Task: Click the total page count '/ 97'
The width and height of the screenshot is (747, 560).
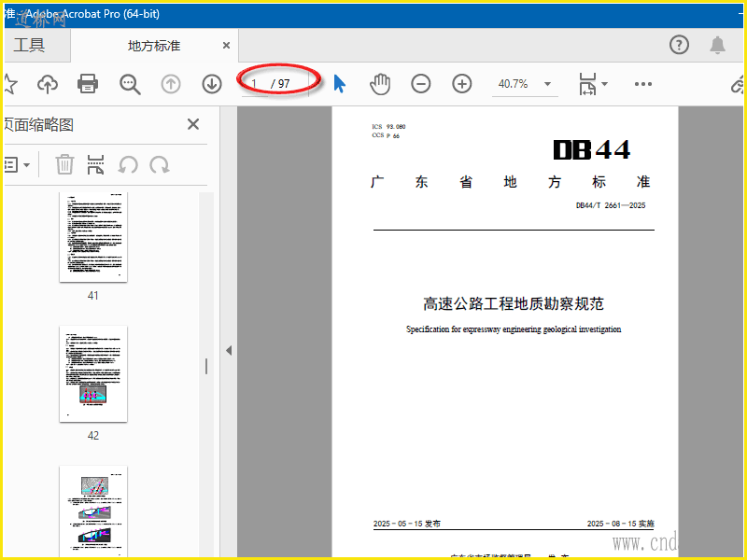Action: tap(281, 84)
